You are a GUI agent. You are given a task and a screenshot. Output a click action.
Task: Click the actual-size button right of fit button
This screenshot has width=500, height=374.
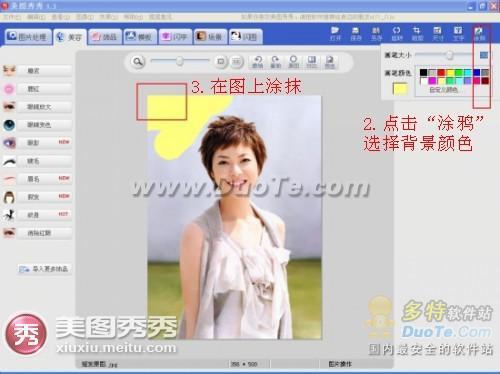[x=236, y=62]
